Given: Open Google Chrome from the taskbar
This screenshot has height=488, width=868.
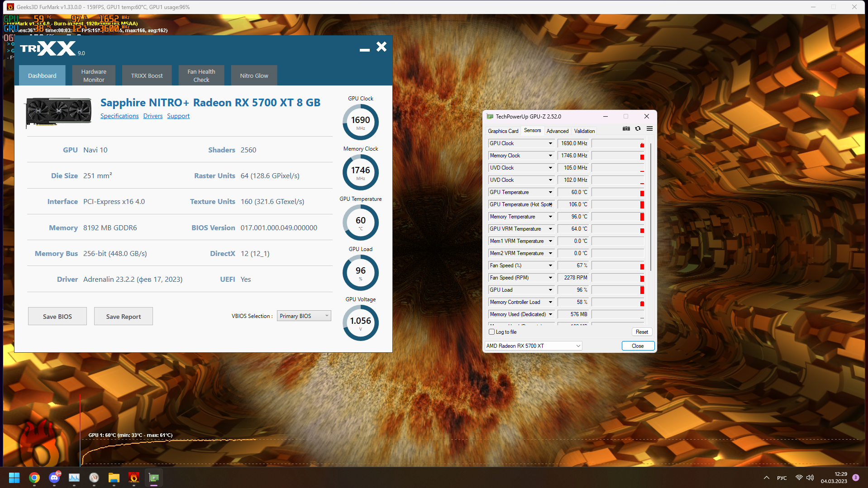Looking at the screenshot, I should point(34,478).
